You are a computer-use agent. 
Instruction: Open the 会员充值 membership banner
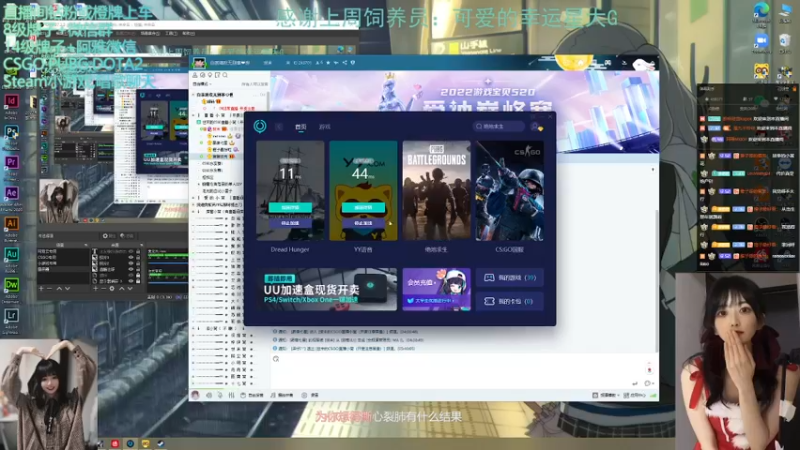(437, 289)
